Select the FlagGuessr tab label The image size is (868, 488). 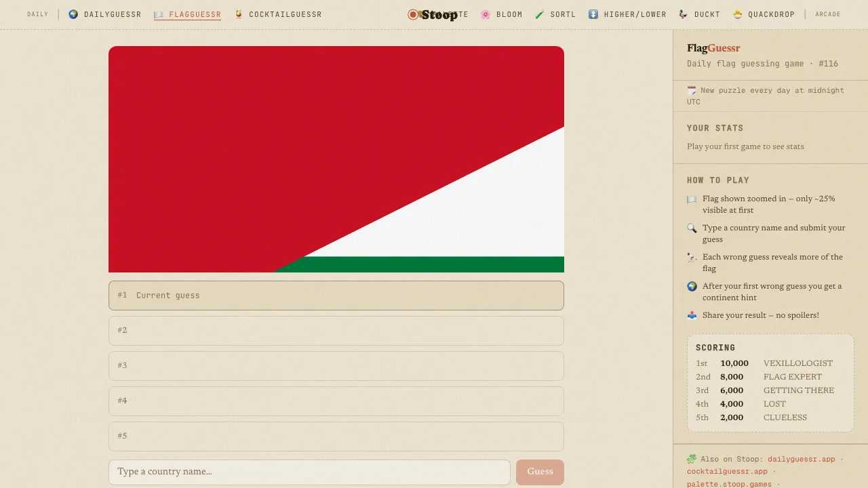[x=195, y=14]
